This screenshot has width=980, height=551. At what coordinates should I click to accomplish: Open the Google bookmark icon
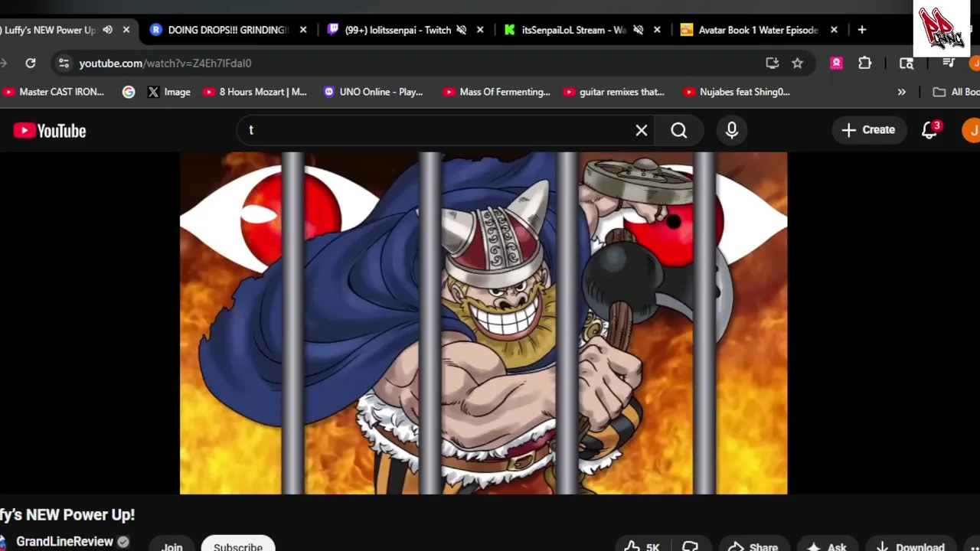tap(129, 92)
